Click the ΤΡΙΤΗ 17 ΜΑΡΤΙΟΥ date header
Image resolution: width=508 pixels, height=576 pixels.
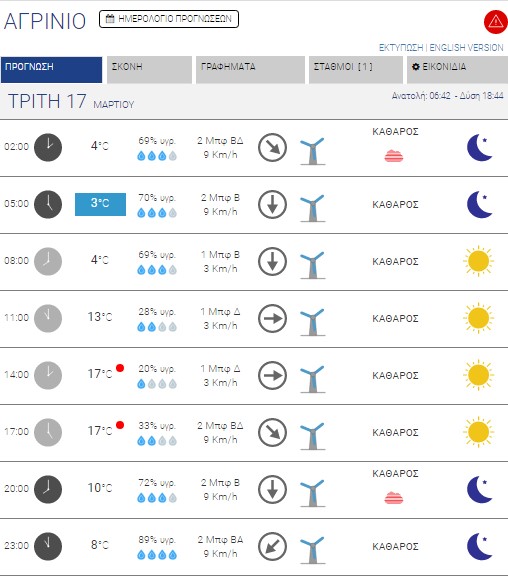point(71,101)
